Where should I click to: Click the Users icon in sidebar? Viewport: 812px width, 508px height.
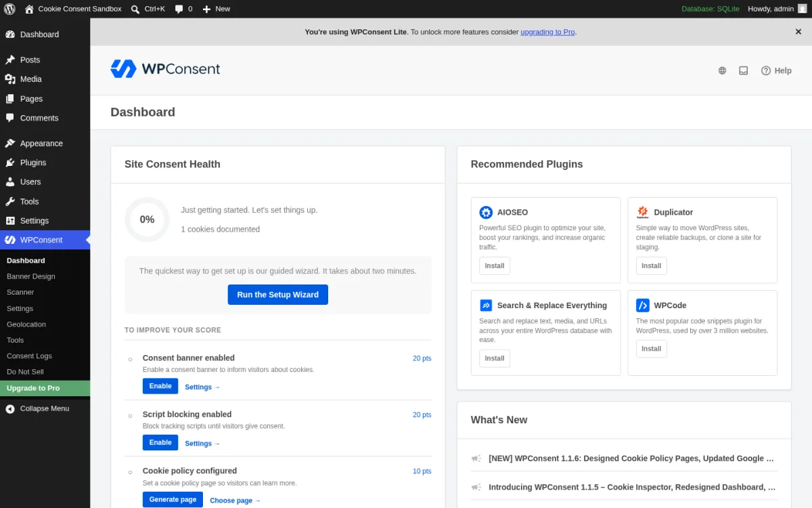coord(10,182)
